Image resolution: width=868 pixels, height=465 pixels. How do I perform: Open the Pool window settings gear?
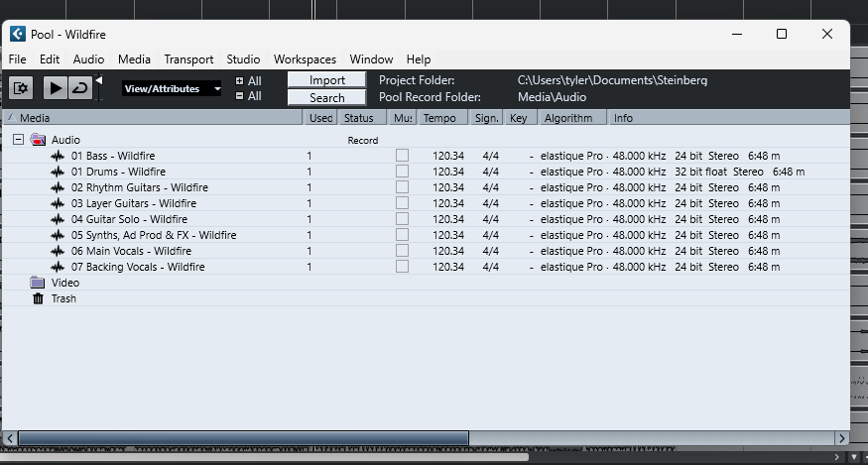click(x=21, y=88)
